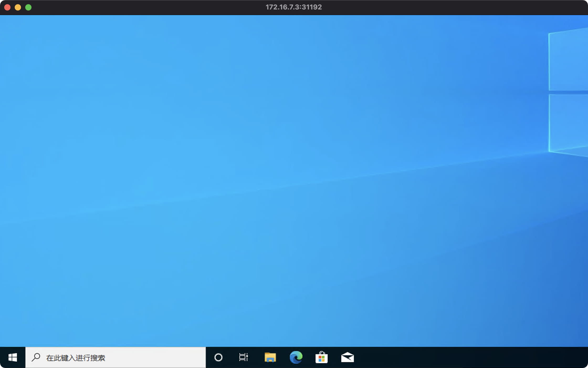Click the magnifier icon in search box
Viewport: 588px width, 368px height.
click(x=36, y=357)
